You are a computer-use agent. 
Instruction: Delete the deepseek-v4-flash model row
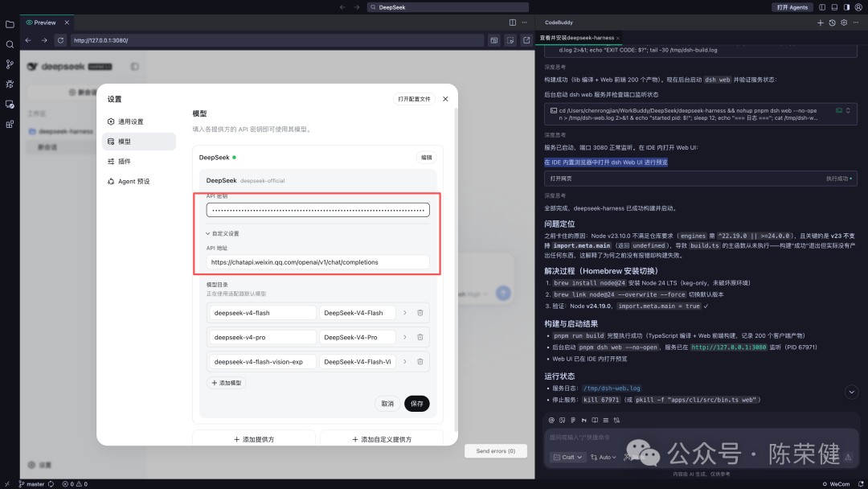tap(420, 313)
